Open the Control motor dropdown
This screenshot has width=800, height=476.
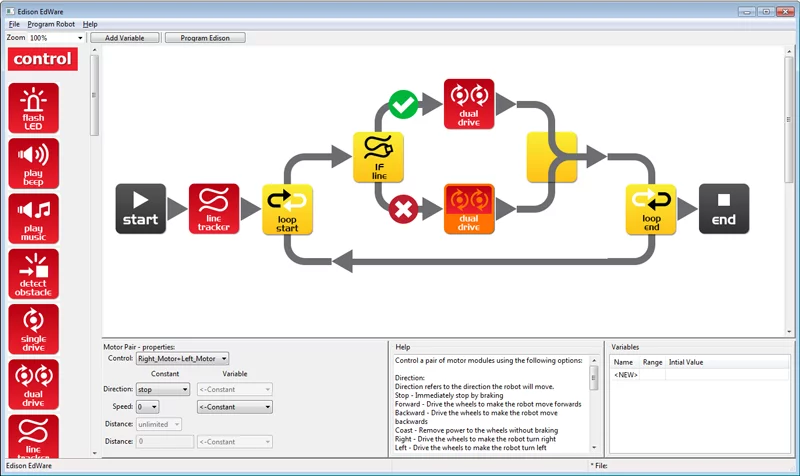[x=182, y=358]
